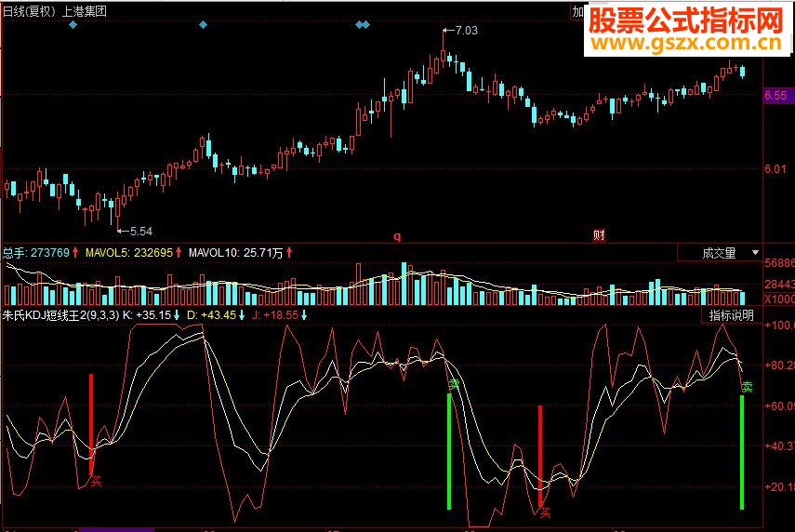Viewport: 795px width, 532px height.
Task: Click the red 'q' marker below the chart
Action: pyautogui.click(x=397, y=236)
